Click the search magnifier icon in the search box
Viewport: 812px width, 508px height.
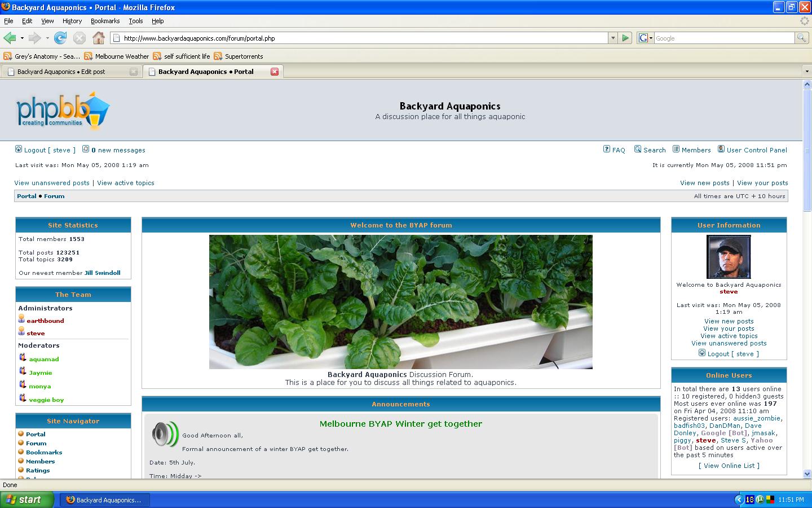click(x=801, y=38)
